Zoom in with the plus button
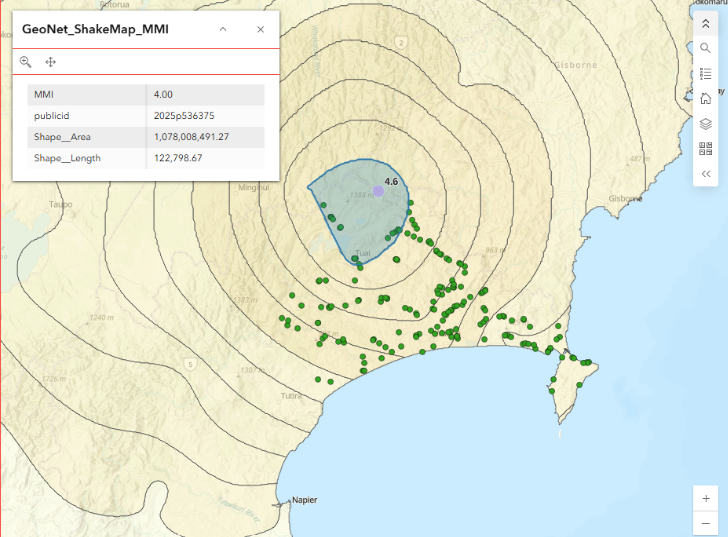 coord(706,498)
